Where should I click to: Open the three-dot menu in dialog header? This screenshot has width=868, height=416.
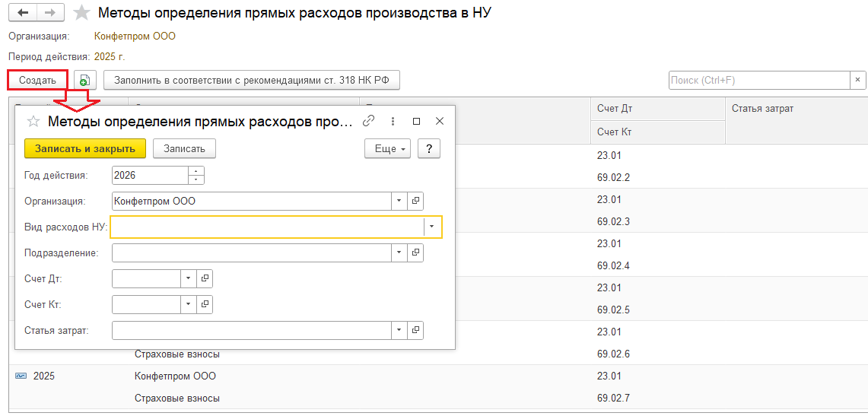(x=393, y=121)
